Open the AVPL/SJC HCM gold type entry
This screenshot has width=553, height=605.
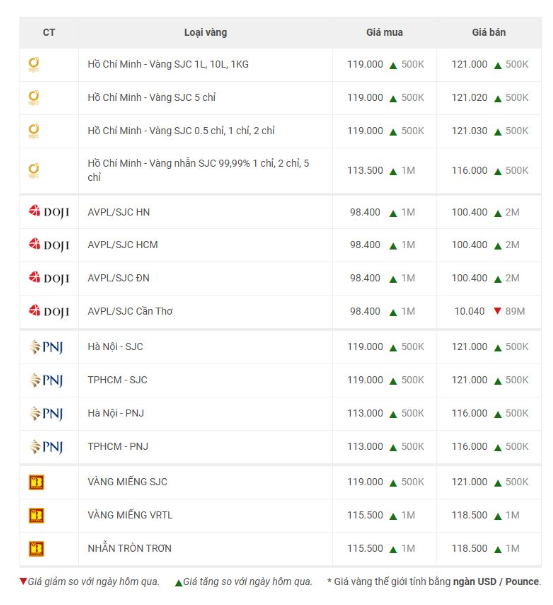123,245
